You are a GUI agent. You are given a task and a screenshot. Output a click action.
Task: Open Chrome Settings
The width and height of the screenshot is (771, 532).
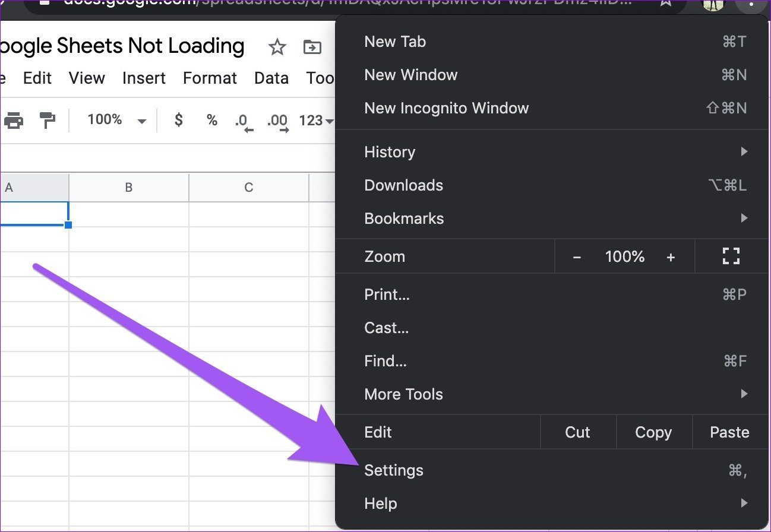[393, 470]
